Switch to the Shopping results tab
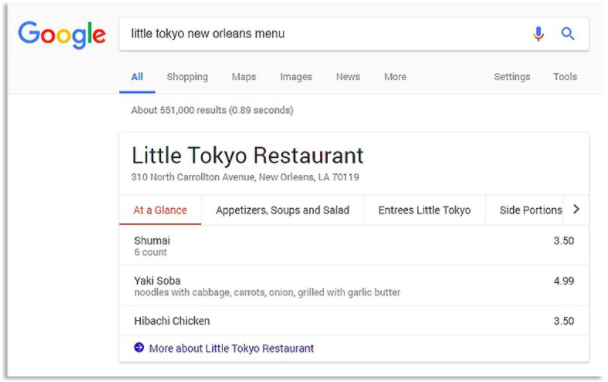This screenshot has width=608, height=382. point(187,77)
